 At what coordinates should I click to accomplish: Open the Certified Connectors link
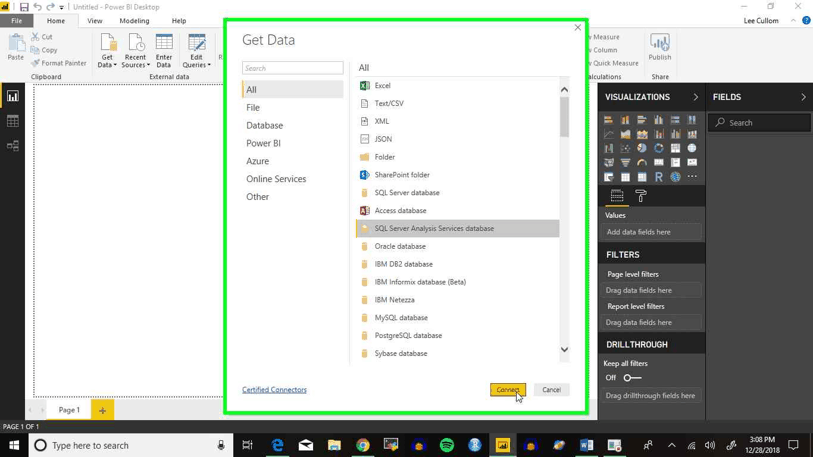tap(274, 389)
